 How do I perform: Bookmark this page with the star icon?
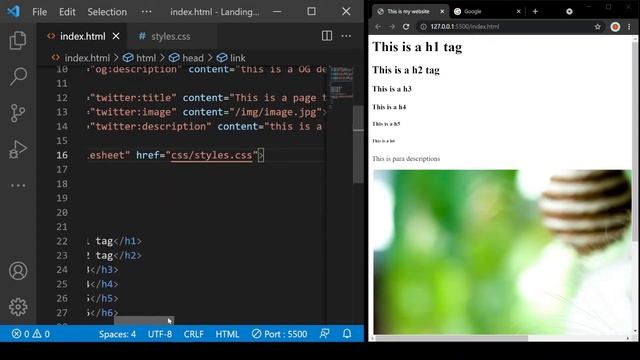click(x=598, y=27)
